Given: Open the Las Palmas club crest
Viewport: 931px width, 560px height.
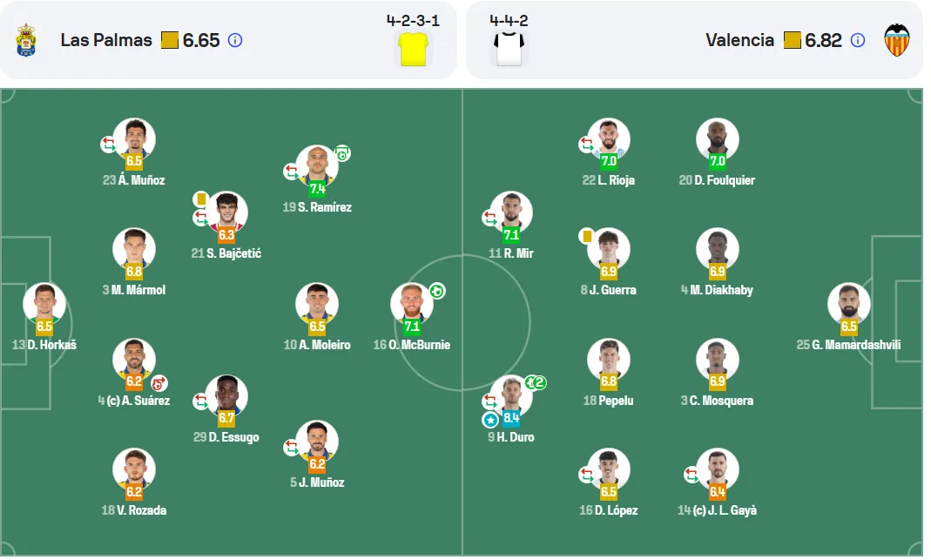Looking at the screenshot, I should tap(26, 40).
